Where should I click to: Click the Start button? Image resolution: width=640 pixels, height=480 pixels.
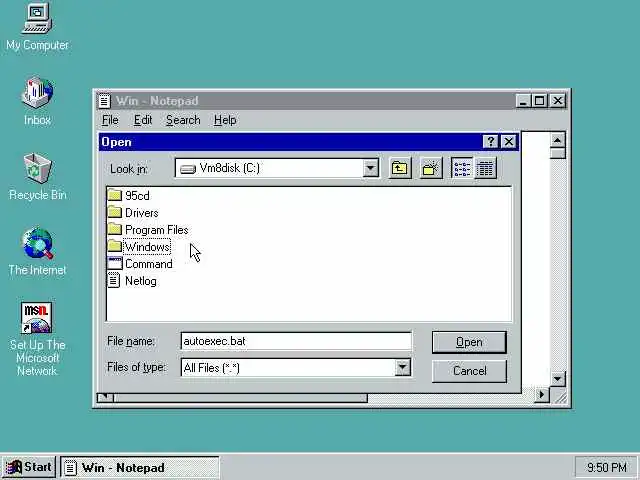(x=29, y=467)
